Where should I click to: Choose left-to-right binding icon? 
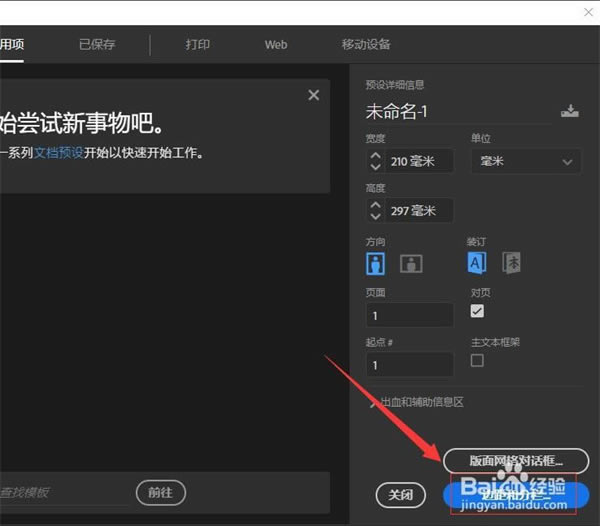pos(477,263)
